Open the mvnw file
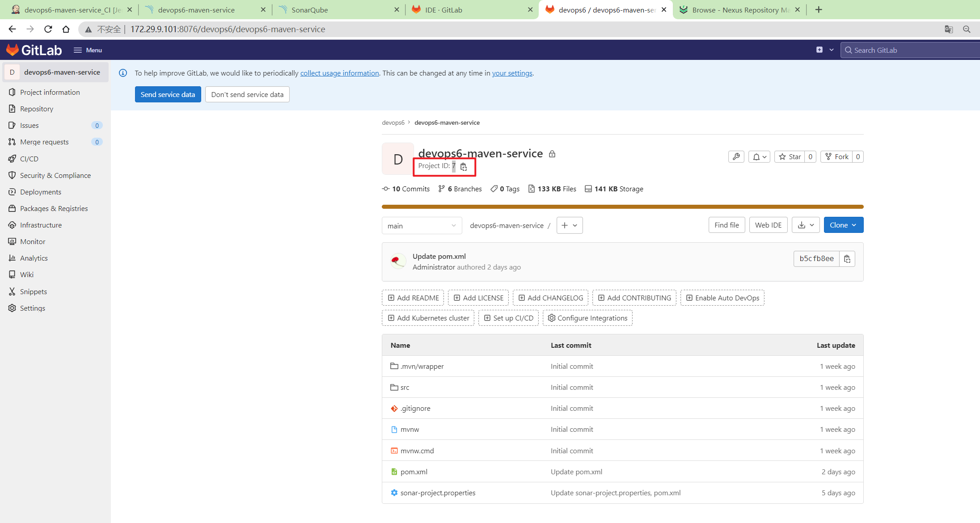The image size is (980, 523). [410, 429]
